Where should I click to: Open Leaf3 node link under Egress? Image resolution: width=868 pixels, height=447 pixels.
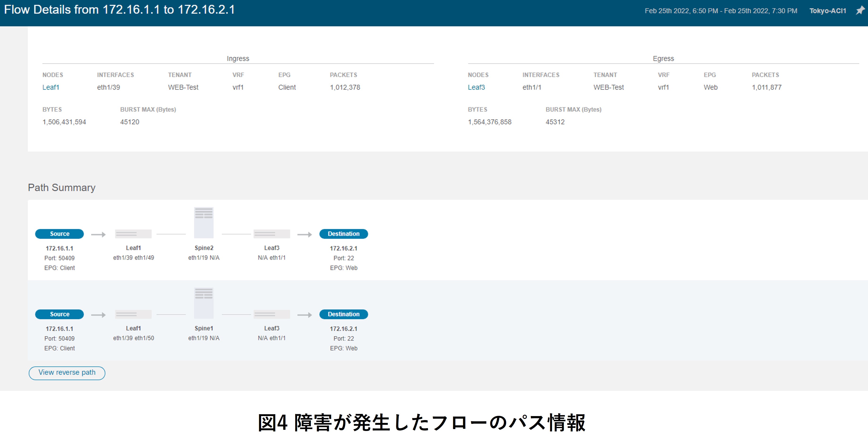(476, 87)
